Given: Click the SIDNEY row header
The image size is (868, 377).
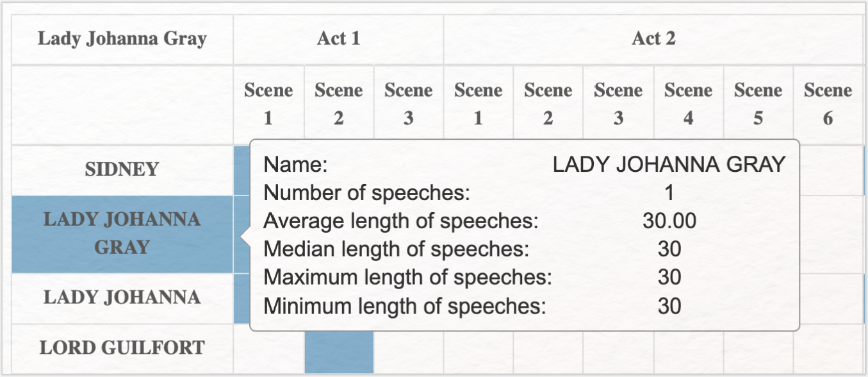Looking at the screenshot, I should coord(122,170).
